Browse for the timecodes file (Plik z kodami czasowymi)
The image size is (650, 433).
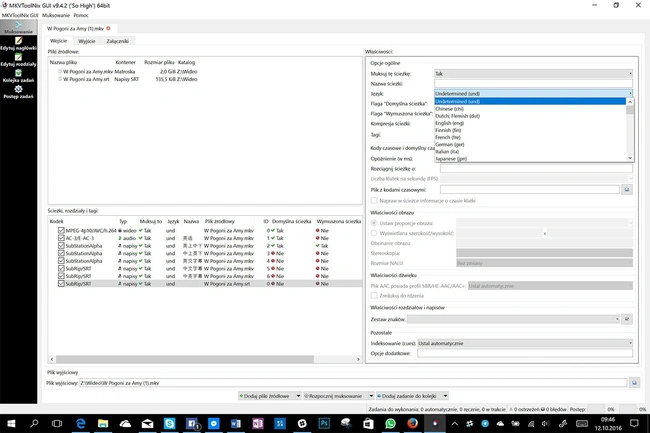point(627,190)
